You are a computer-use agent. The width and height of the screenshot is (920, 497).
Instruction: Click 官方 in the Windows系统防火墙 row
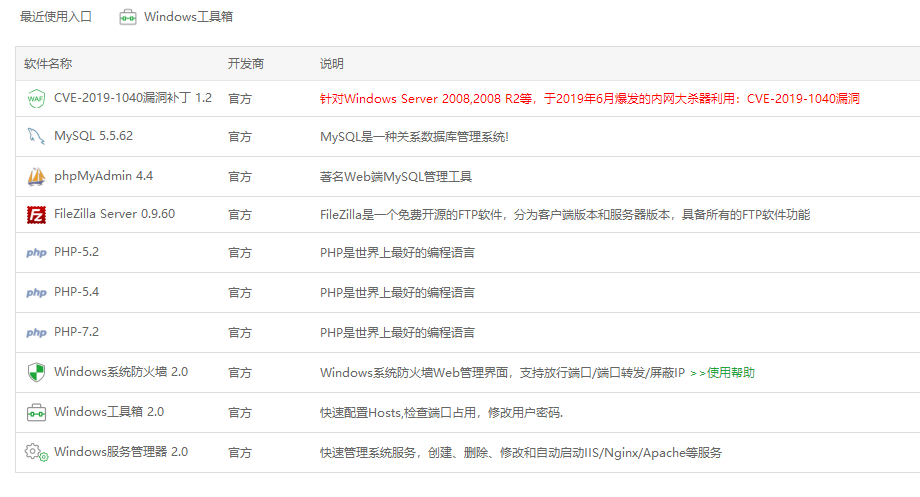pos(239,373)
